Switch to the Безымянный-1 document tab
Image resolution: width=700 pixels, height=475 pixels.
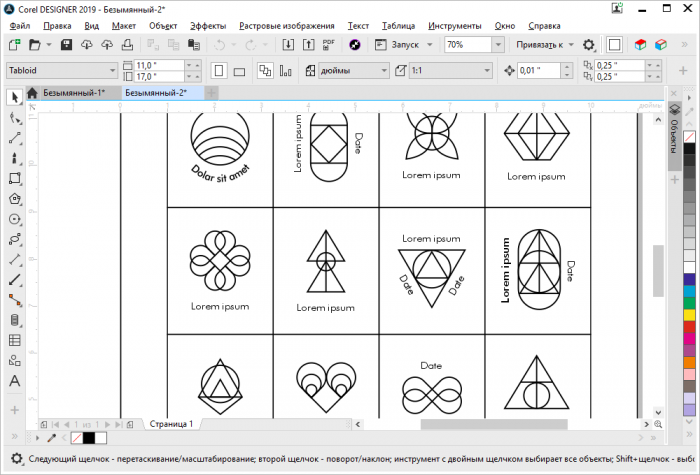(73, 92)
